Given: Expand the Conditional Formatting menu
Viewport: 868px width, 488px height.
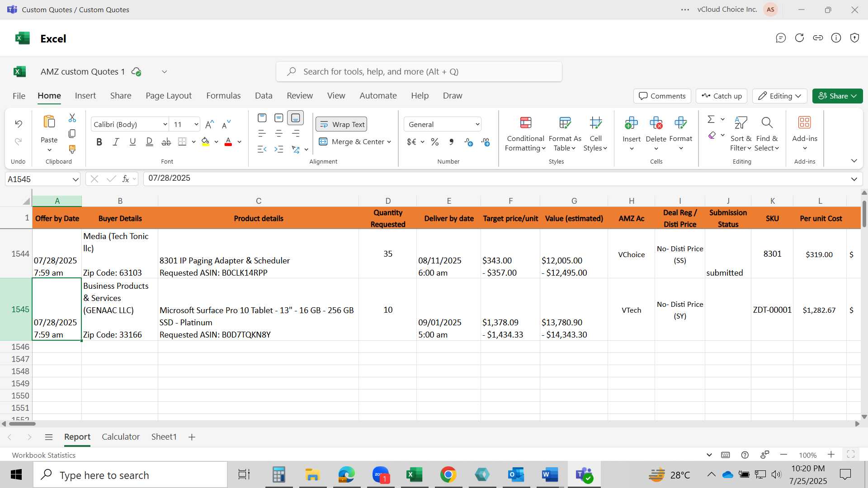Looking at the screenshot, I should (525, 134).
